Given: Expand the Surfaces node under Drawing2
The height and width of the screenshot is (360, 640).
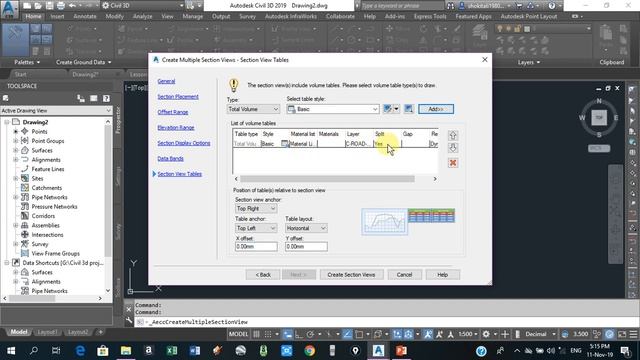Looking at the screenshot, I should pyautogui.click(x=16, y=150).
